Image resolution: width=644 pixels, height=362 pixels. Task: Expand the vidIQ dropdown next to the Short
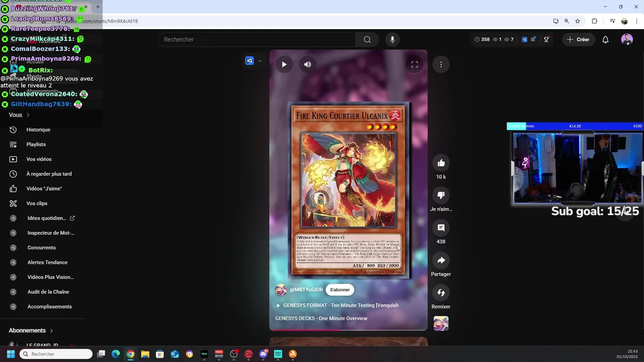pyautogui.click(x=260, y=61)
